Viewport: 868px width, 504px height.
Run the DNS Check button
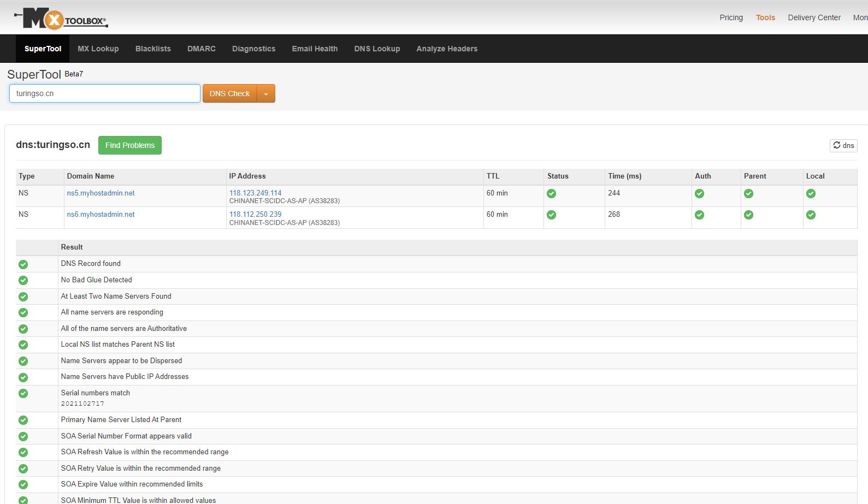point(230,93)
